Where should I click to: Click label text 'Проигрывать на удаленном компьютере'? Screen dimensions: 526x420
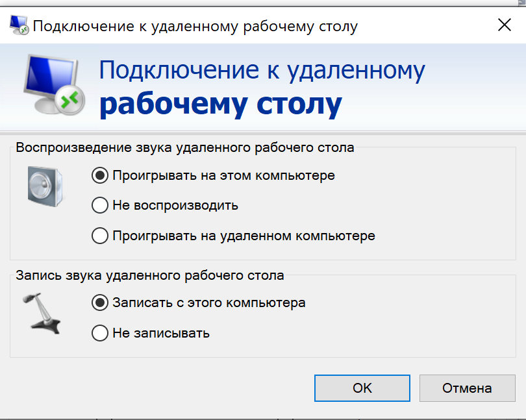[x=244, y=236]
